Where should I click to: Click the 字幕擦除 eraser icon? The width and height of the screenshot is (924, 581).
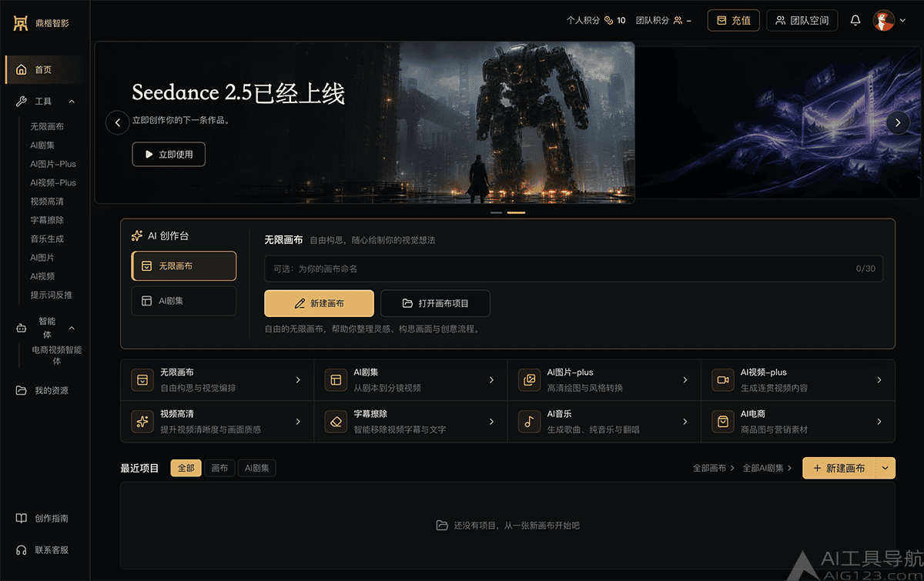point(336,422)
